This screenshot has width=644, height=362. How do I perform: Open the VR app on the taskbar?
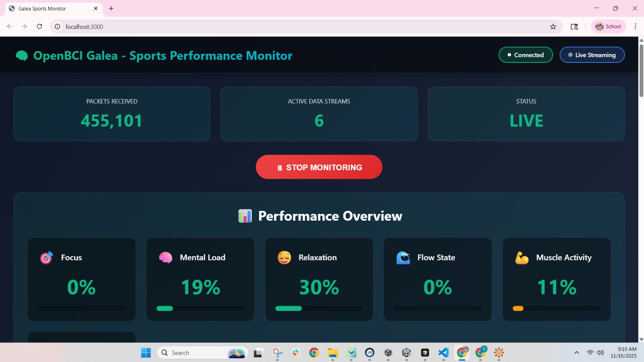[x=369, y=353]
